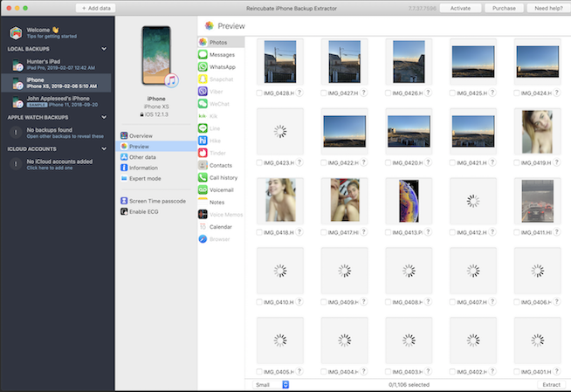The width and height of the screenshot is (571, 392).
Task: Select the IMG_0424 checkbox
Action: (x=516, y=93)
